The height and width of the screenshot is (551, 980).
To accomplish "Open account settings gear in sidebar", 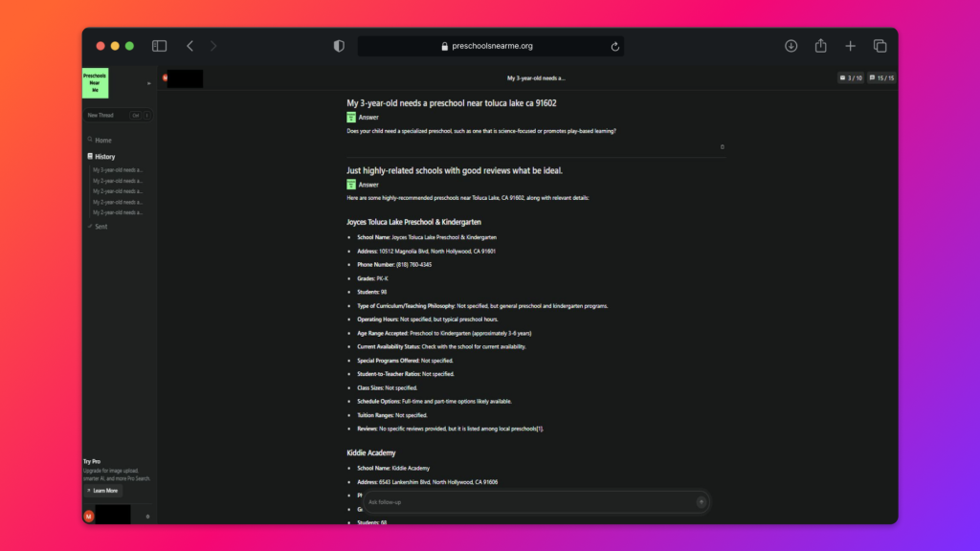I will coord(147,517).
